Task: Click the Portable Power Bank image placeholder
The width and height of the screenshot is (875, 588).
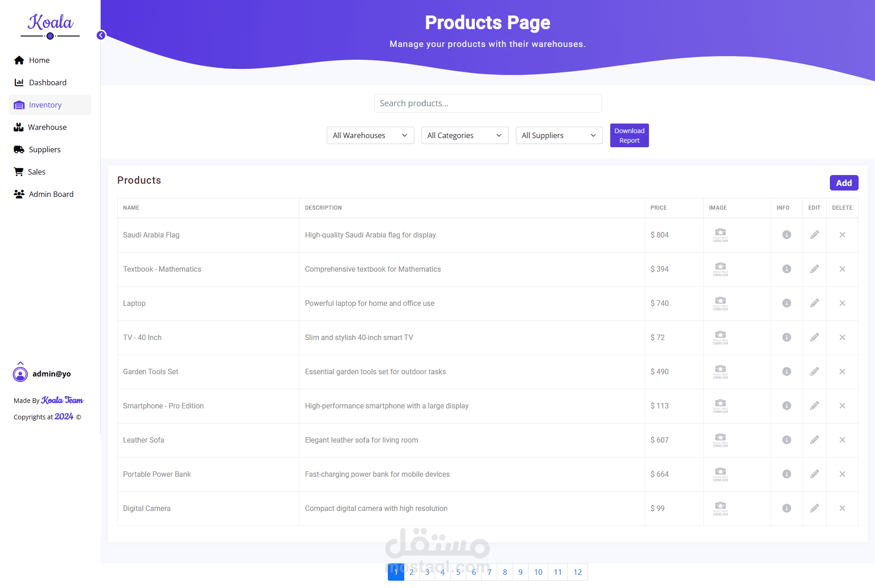Action: [x=721, y=474]
